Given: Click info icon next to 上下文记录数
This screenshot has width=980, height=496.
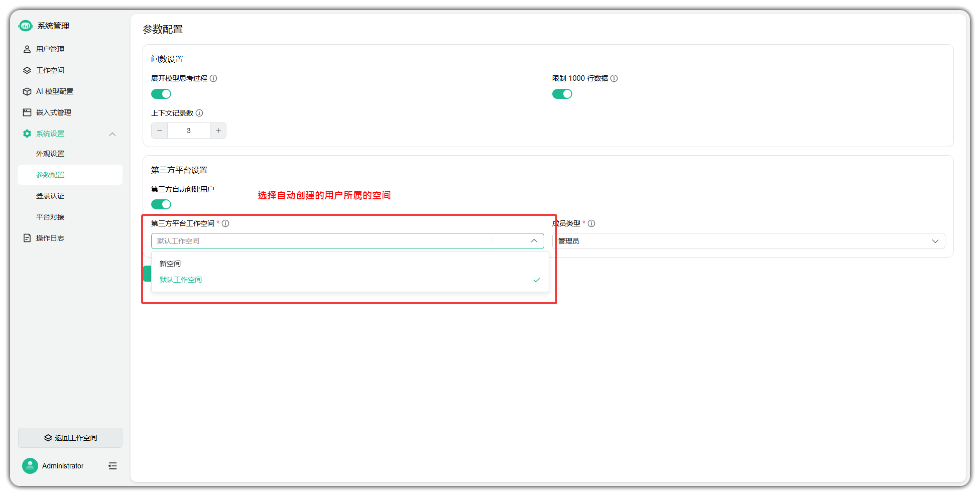Looking at the screenshot, I should [x=199, y=113].
